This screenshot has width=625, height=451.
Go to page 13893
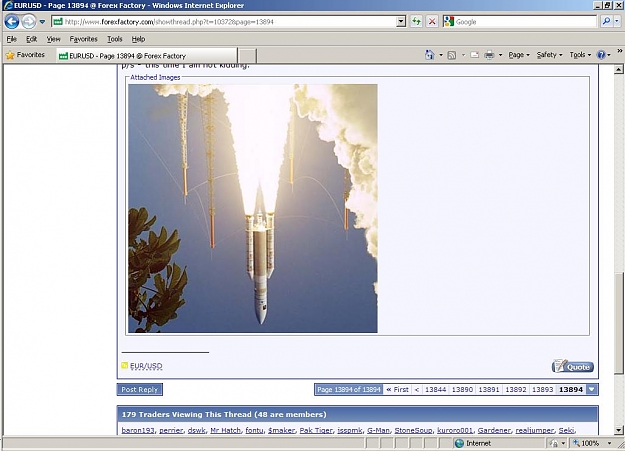point(542,390)
